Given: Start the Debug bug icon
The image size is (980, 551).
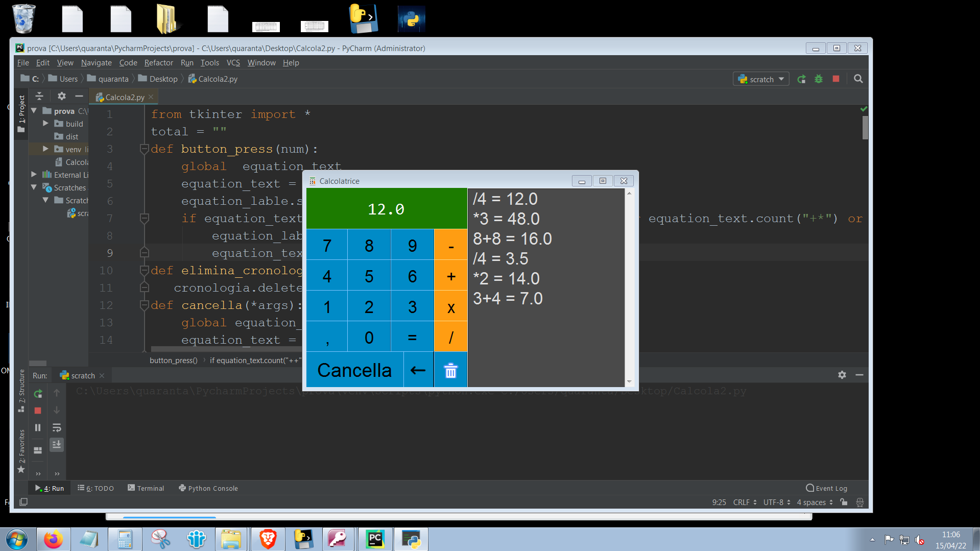Looking at the screenshot, I should coord(819,79).
